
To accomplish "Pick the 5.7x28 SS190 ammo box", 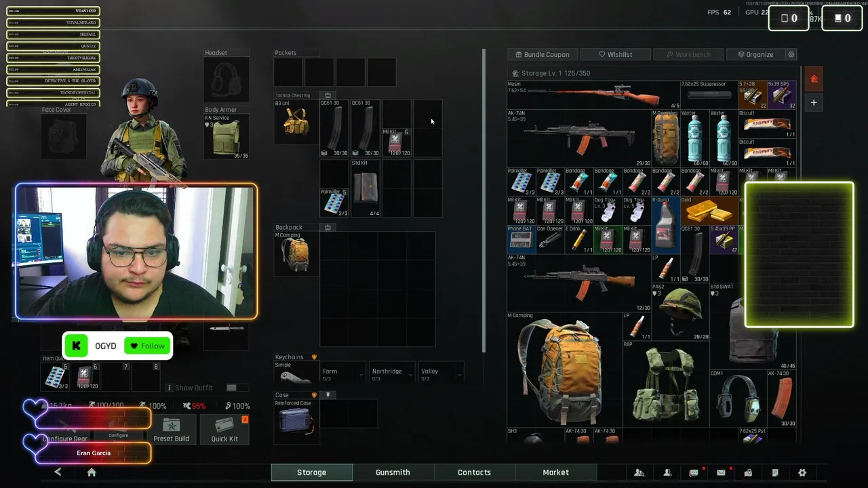I will (x=752, y=95).
